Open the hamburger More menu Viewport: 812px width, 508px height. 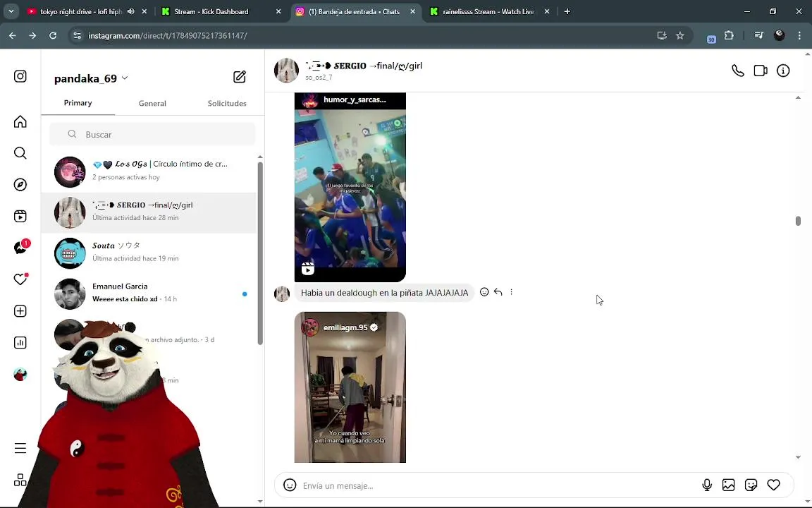point(20,448)
